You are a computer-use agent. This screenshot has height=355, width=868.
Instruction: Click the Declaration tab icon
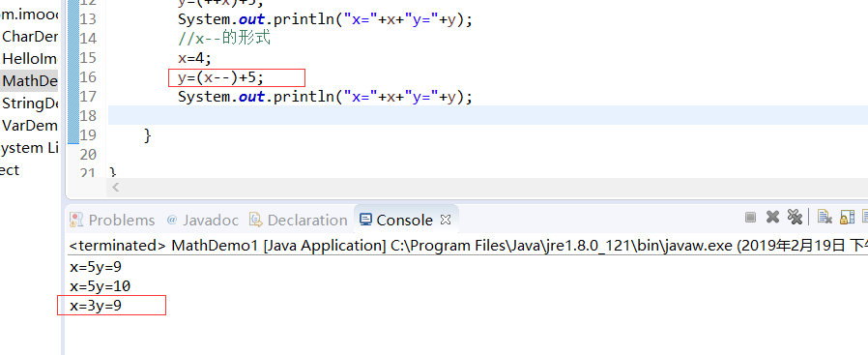coord(255,220)
